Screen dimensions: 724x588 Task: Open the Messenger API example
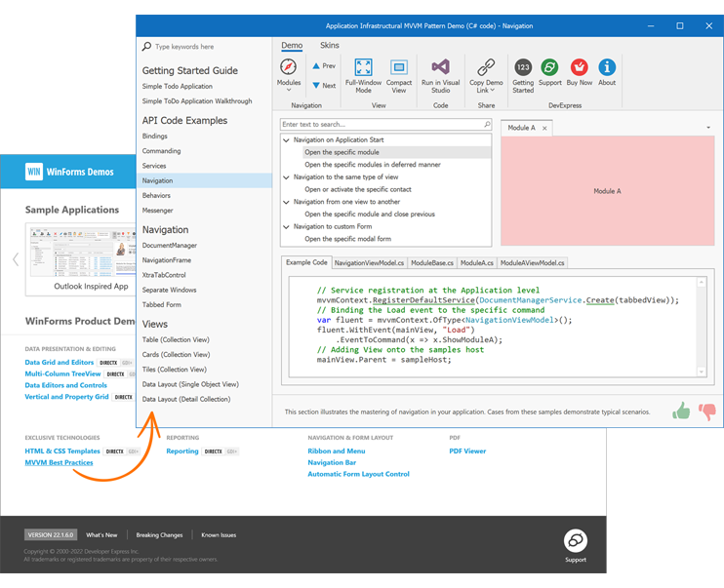(157, 211)
